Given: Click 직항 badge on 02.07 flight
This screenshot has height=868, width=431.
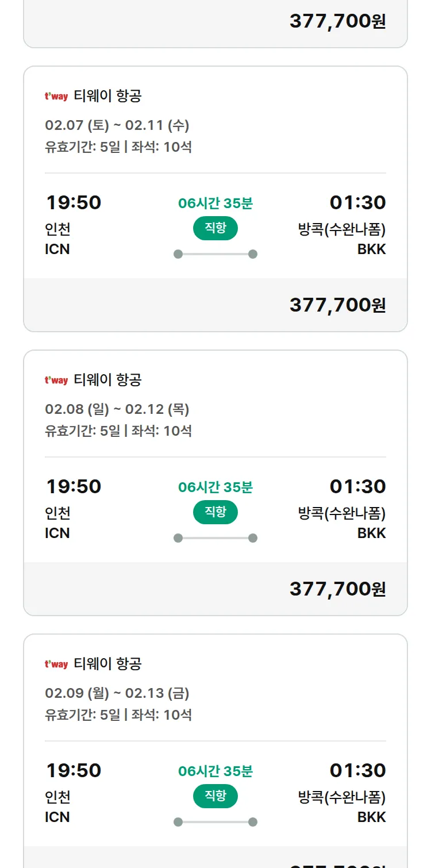Looking at the screenshot, I should point(215,228).
